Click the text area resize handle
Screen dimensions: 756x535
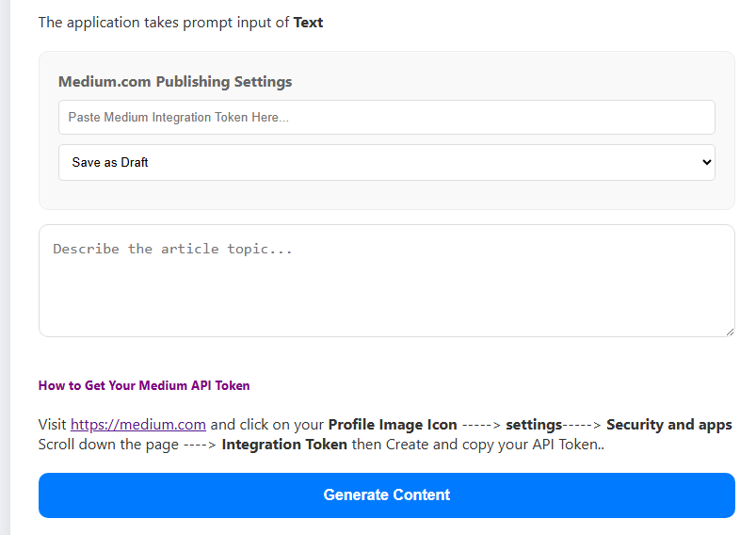pos(730,332)
